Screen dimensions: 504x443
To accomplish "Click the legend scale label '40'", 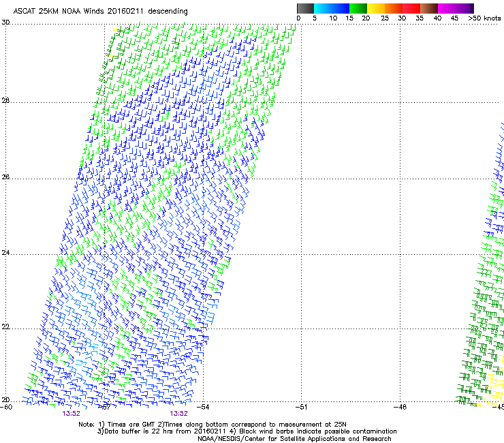I will (x=437, y=18).
